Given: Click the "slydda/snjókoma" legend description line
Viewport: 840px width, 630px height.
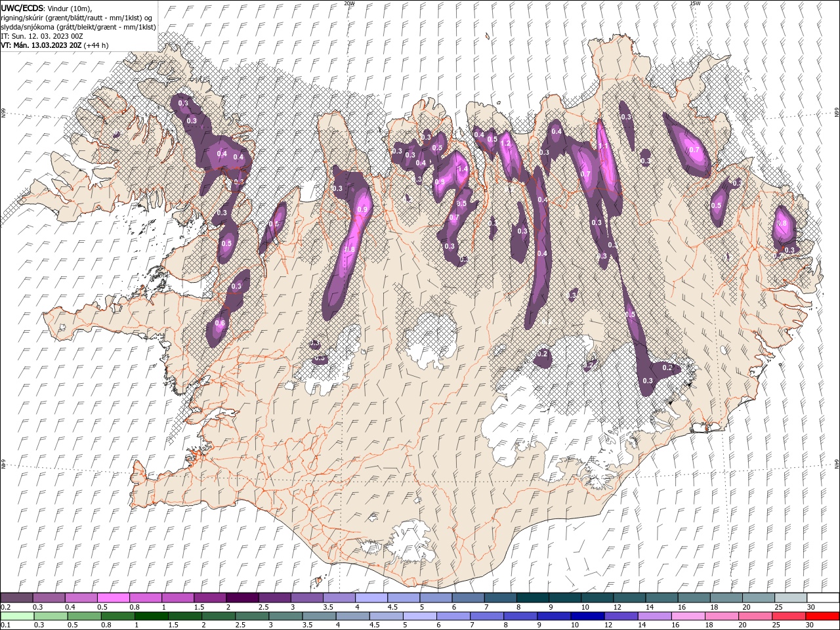Looking at the screenshot, I should coord(79,27).
